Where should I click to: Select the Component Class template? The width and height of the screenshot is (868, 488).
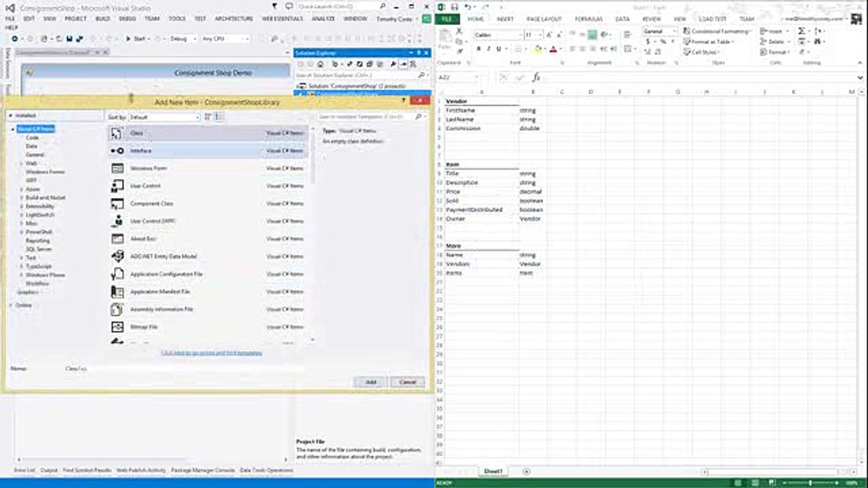[x=208, y=203]
